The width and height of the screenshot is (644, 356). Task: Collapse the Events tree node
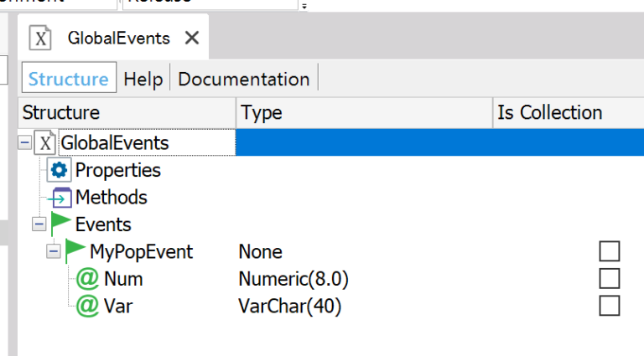(39, 224)
